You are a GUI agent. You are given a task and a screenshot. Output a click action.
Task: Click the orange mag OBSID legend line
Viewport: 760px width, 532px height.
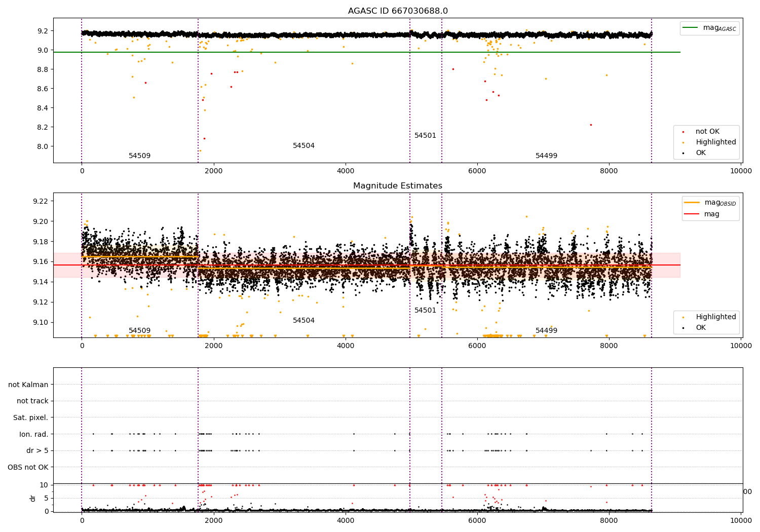(692, 202)
